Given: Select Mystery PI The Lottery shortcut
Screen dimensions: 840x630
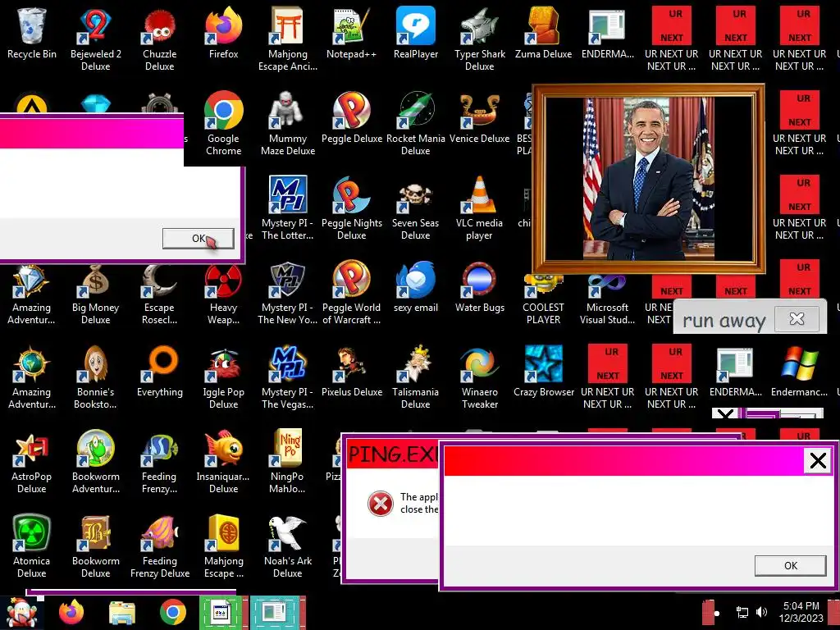Looking at the screenshot, I should tap(288, 209).
